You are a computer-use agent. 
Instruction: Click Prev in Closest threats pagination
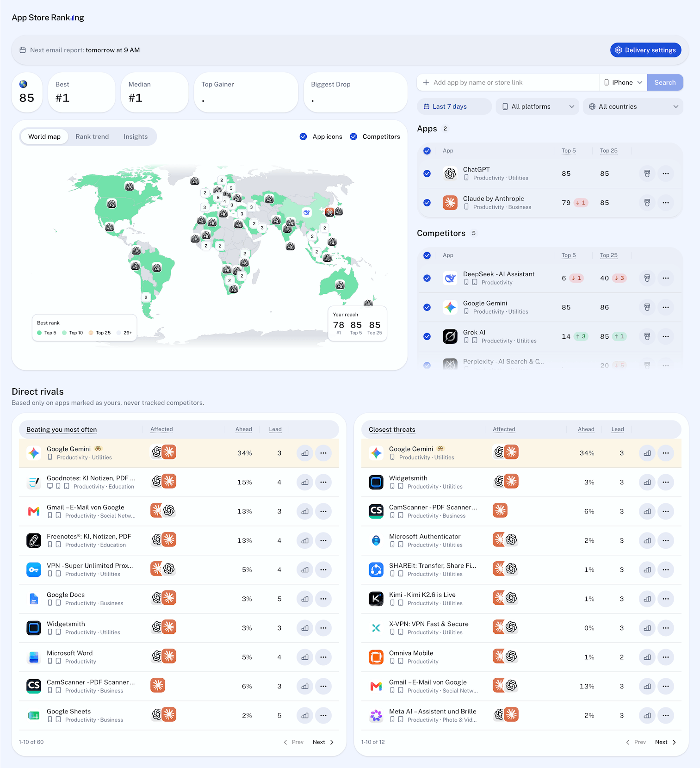coord(636,742)
